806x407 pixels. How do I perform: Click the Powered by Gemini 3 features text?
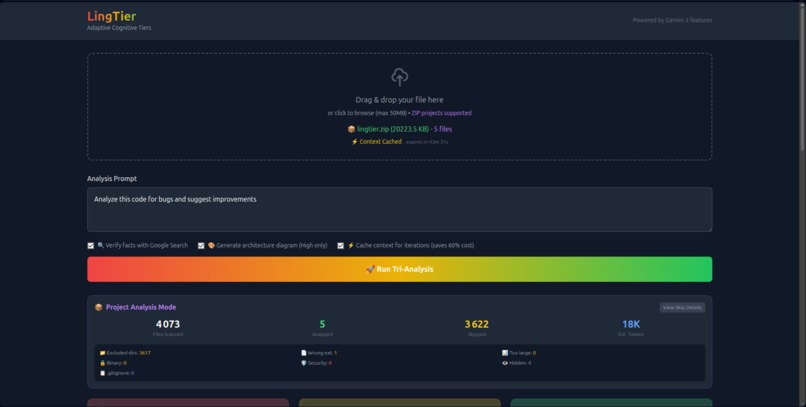click(x=672, y=21)
